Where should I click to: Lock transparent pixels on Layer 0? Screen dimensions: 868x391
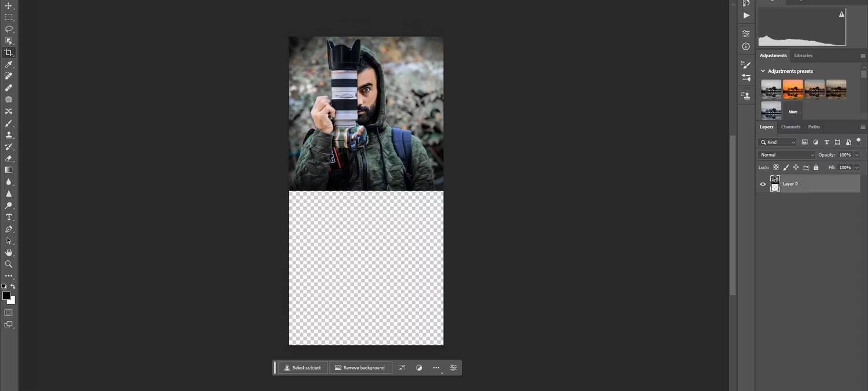click(x=776, y=167)
